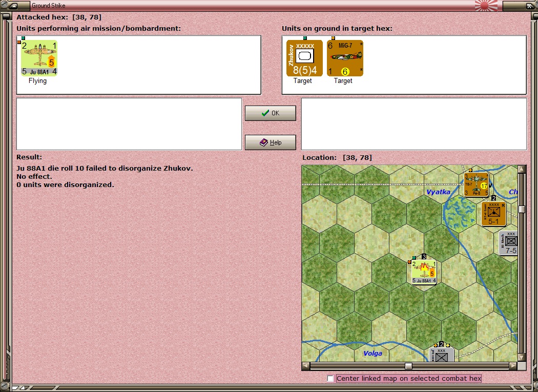Image resolution: width=538 pixels, height=392 pixels.
Task: Open the Help button
Action: click(x=271, y=142)
